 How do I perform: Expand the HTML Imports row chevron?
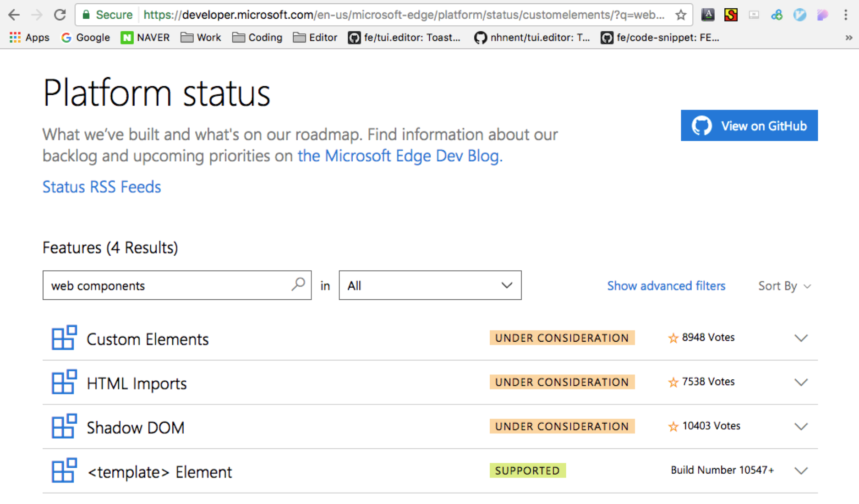pyautogui.click(x=801, y=382)
